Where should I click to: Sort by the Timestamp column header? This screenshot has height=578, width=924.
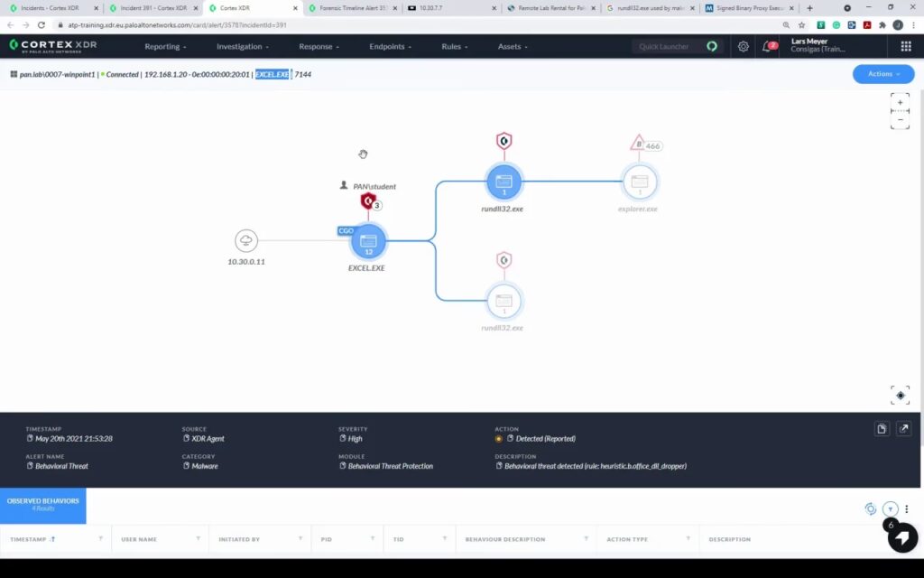click(32, 539)
